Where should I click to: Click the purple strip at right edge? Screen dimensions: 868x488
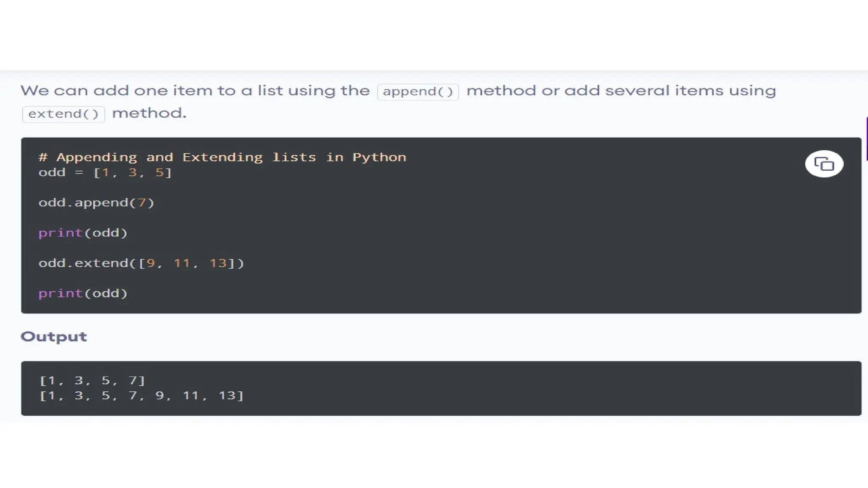coord(866,139)
